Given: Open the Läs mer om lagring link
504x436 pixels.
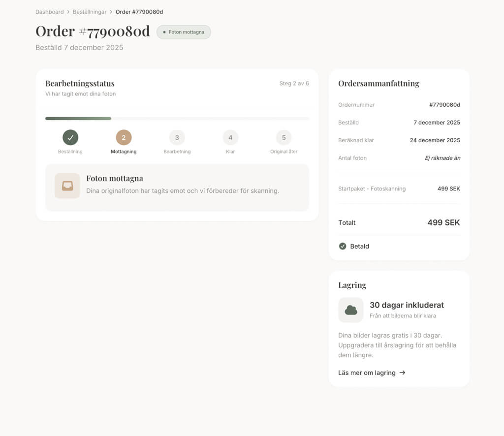Looking at the screenshot, I should click(x=367, y=373).
